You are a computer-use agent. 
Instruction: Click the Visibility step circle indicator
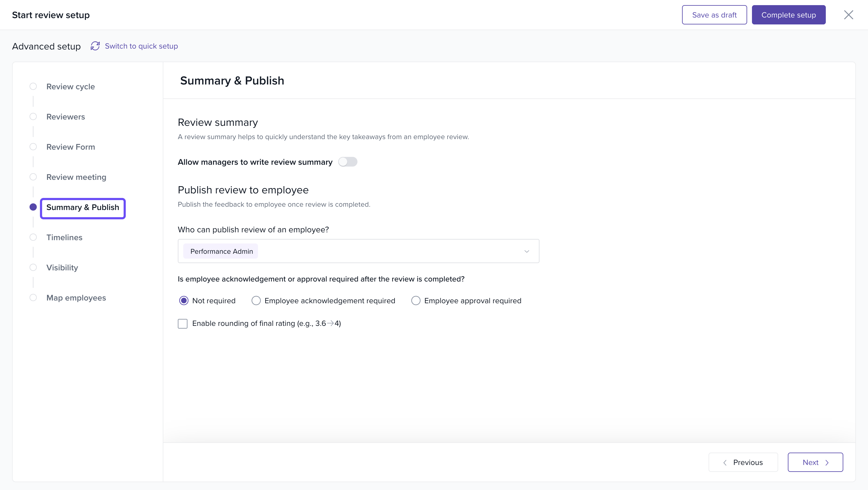tap(33, 267)
